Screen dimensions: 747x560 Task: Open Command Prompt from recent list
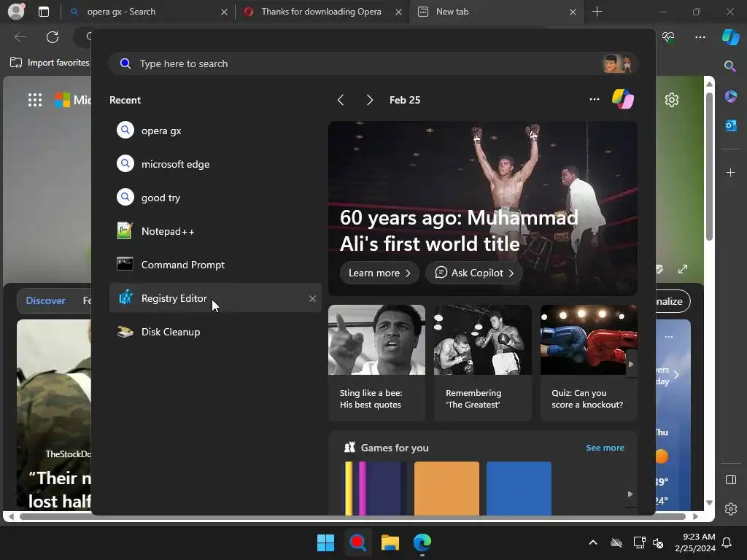[x=215, y=265]
